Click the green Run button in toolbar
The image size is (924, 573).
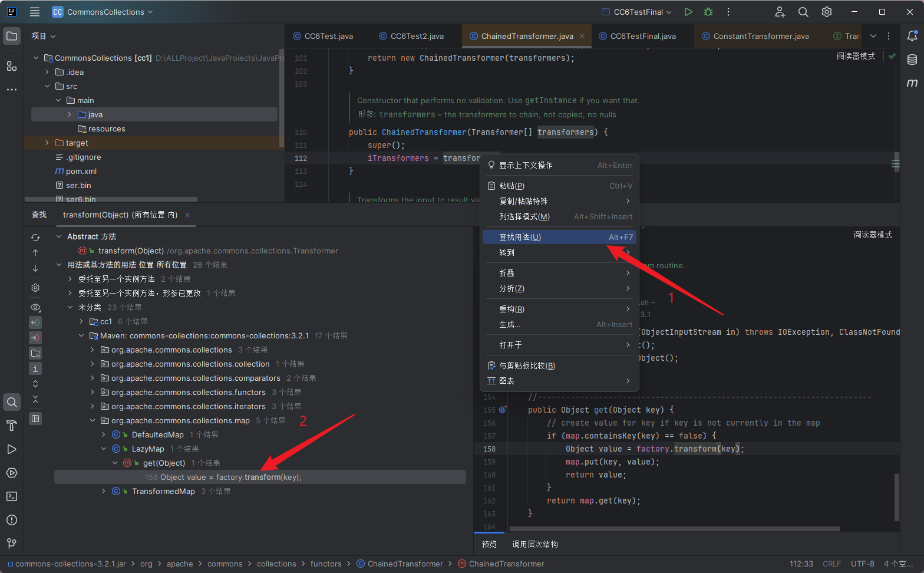coord(688,12)
